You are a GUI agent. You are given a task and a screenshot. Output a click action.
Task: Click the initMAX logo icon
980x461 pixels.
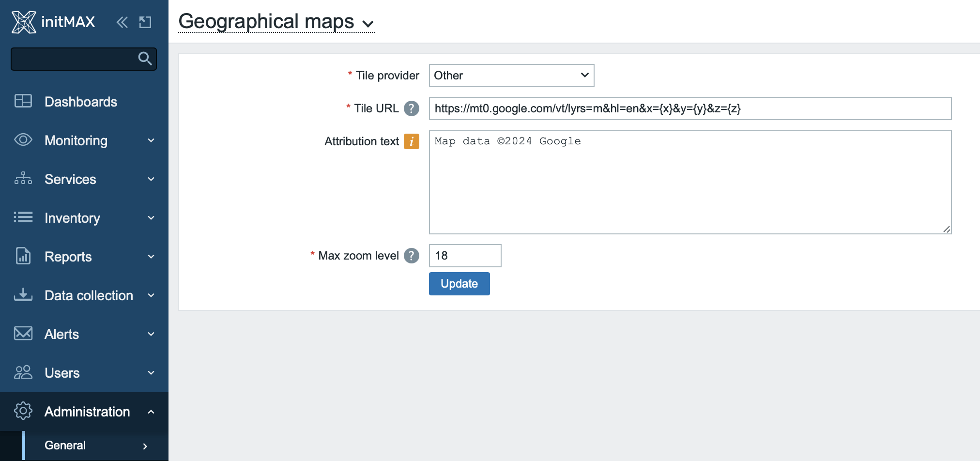(24, 22)
